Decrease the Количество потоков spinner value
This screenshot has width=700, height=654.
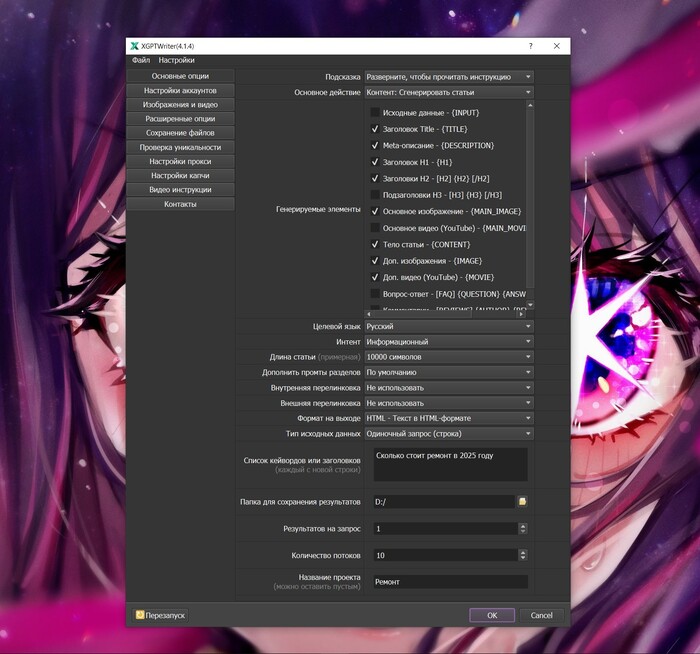522,558
